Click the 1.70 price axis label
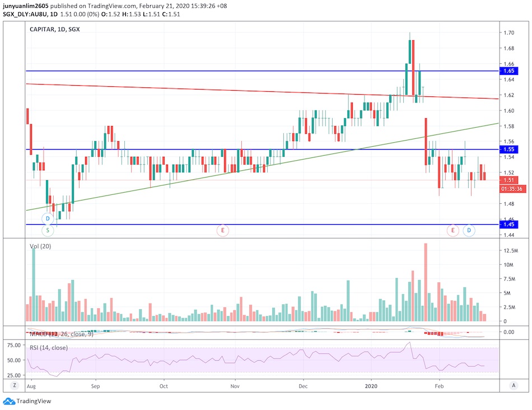Screen dimensions: 532x410 coord(509,33)
